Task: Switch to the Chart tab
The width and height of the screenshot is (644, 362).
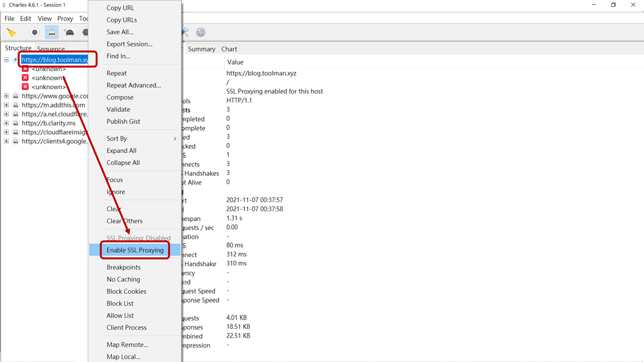Action: 229,49
